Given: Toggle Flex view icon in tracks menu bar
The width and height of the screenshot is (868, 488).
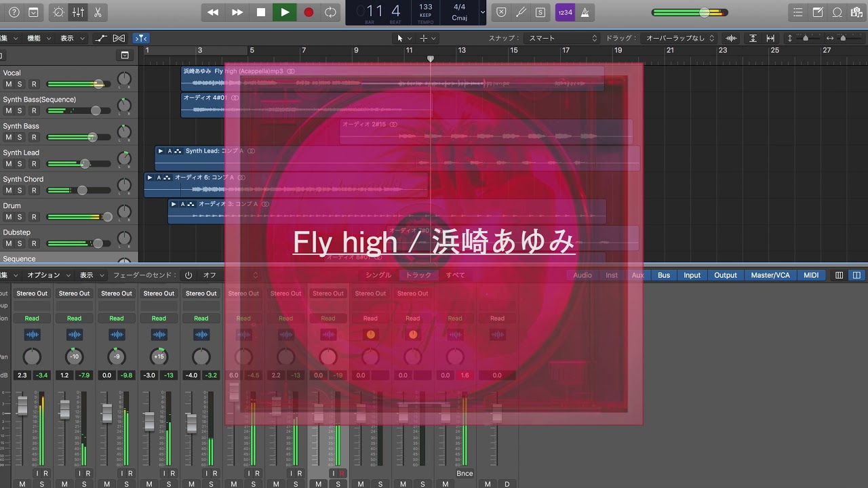Looking at the screenshot, I should (119, 39).
